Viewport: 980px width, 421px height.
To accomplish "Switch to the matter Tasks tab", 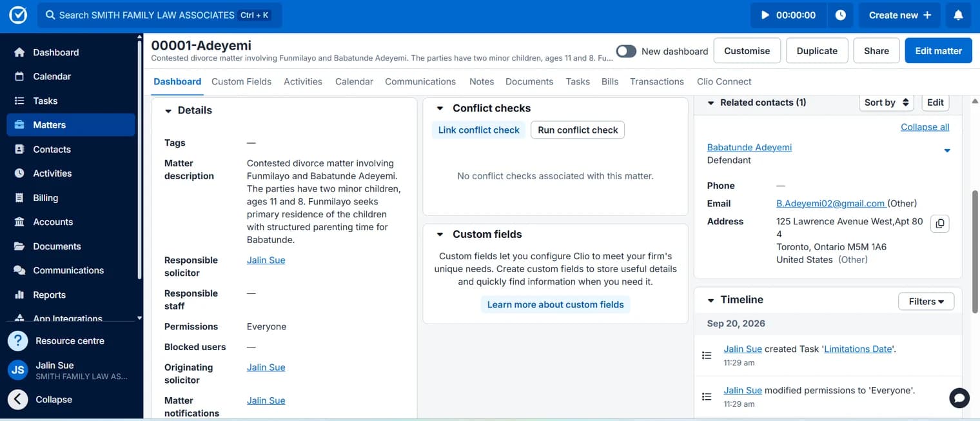I will 578,81.
